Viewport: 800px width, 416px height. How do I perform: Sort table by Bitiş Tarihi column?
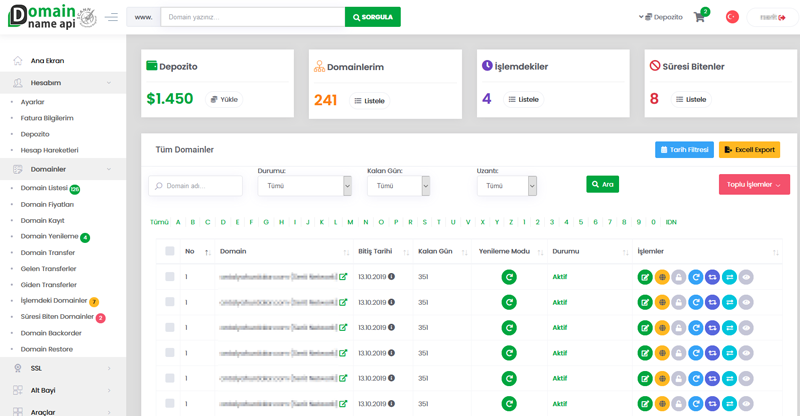pyautogui.click(x=406, y=252)
